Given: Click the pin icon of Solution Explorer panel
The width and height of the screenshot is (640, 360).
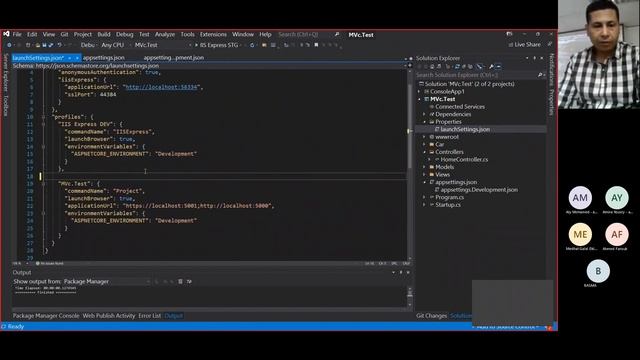Looking at the screenshot, I should point(534,58).
